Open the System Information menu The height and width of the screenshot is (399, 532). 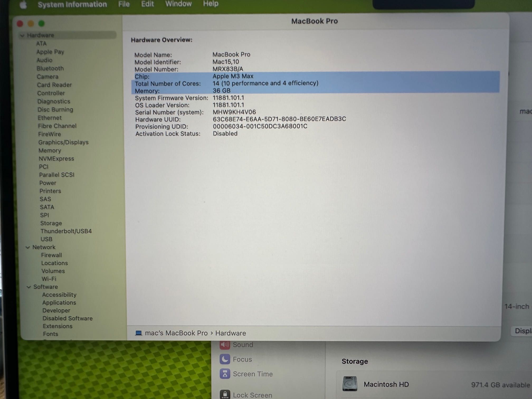[72, 4]
